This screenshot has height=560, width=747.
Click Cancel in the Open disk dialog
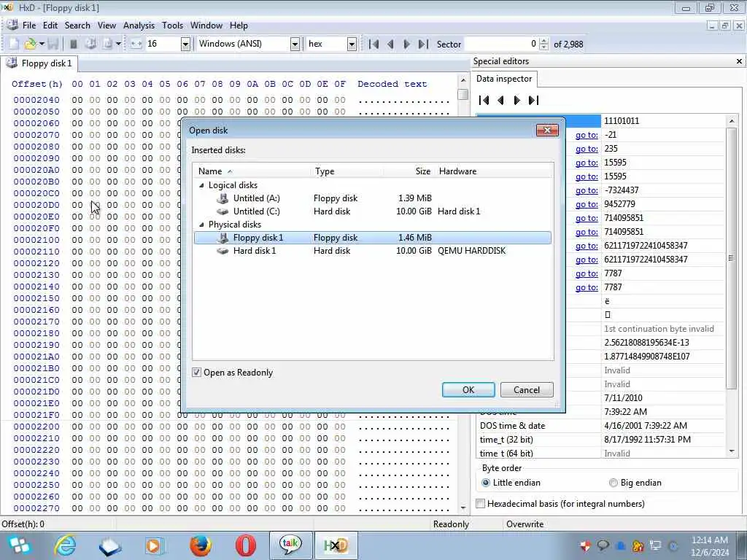click(x=527, y=389)
